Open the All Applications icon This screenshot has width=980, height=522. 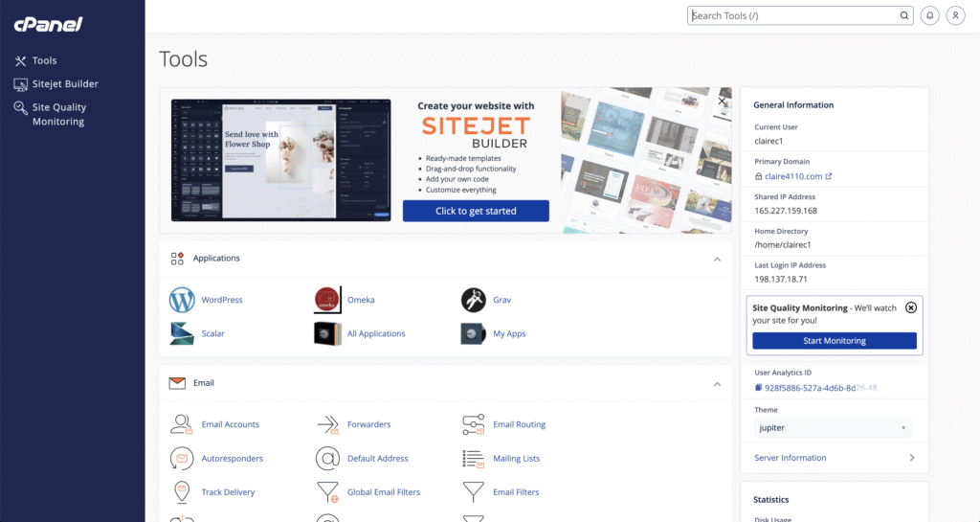327,334
